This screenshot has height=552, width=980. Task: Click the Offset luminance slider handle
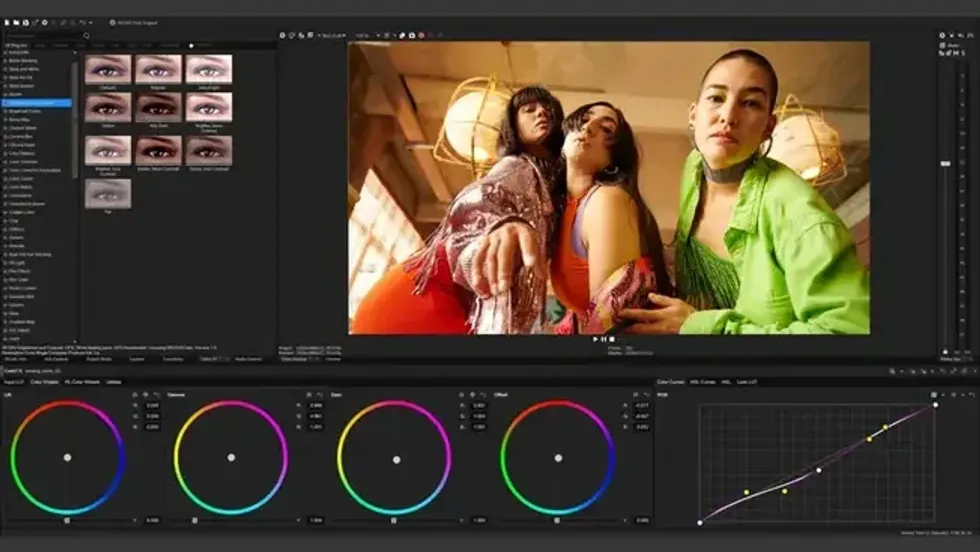coord(556,520)
